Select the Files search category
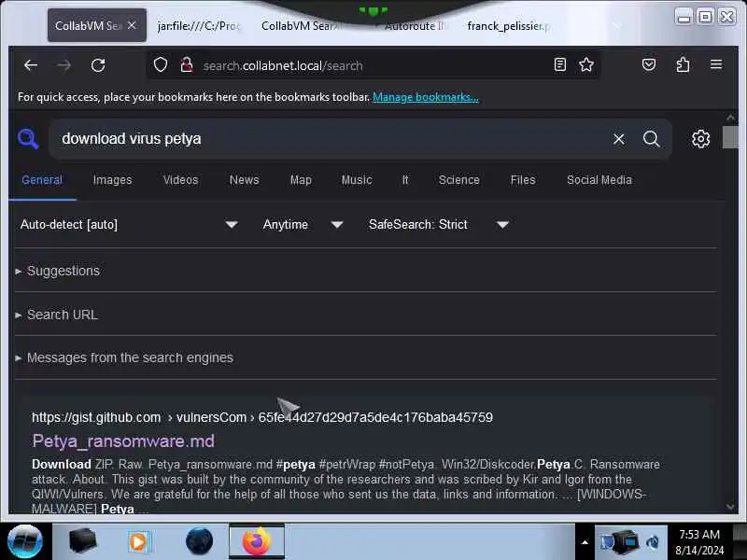This screenshot has height=560, width=747. (x=523, y=180)
